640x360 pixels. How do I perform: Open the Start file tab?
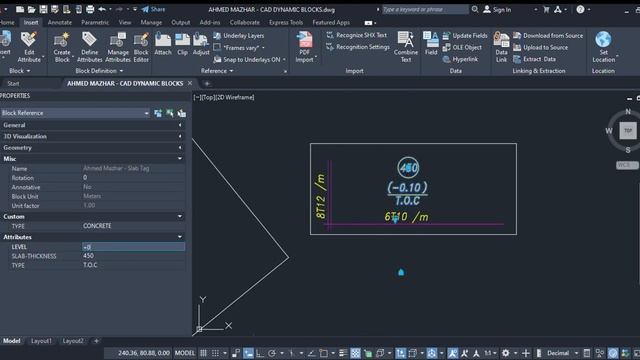tap(13, 84)
